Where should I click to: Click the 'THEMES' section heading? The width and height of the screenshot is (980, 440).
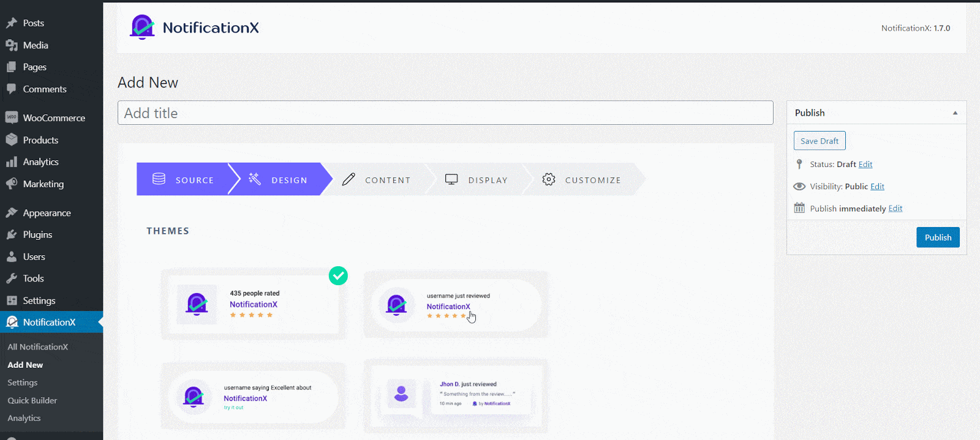(168, 231)
